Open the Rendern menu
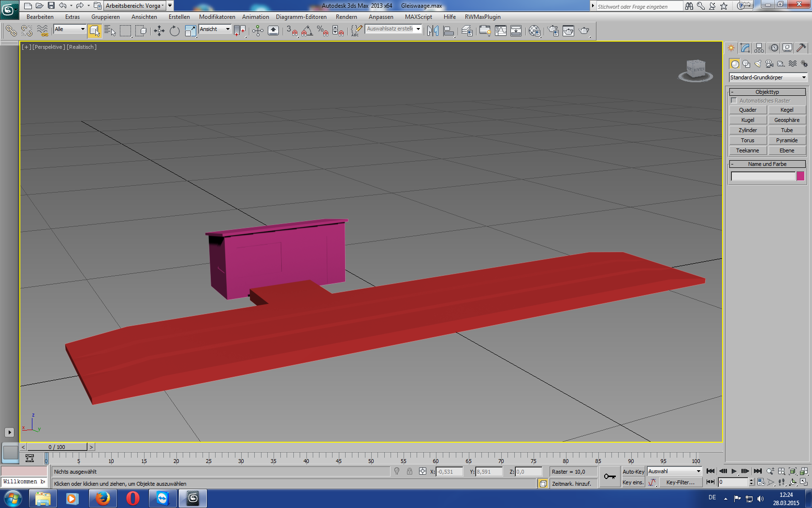 coord(346,17)
